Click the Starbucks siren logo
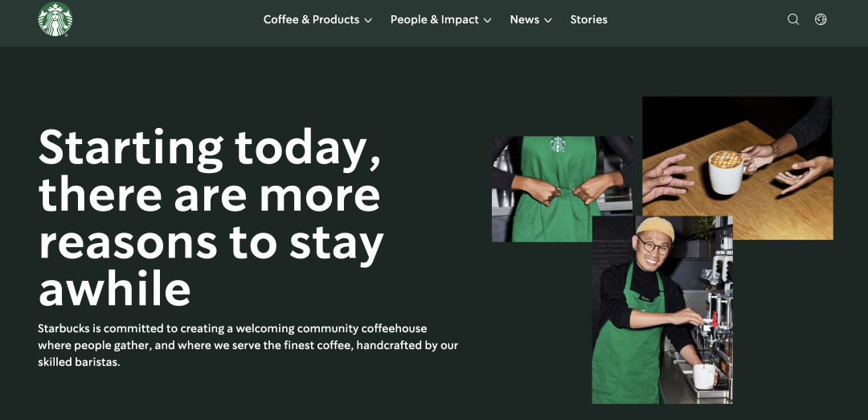The image size is (868, 420). point(55,19)
